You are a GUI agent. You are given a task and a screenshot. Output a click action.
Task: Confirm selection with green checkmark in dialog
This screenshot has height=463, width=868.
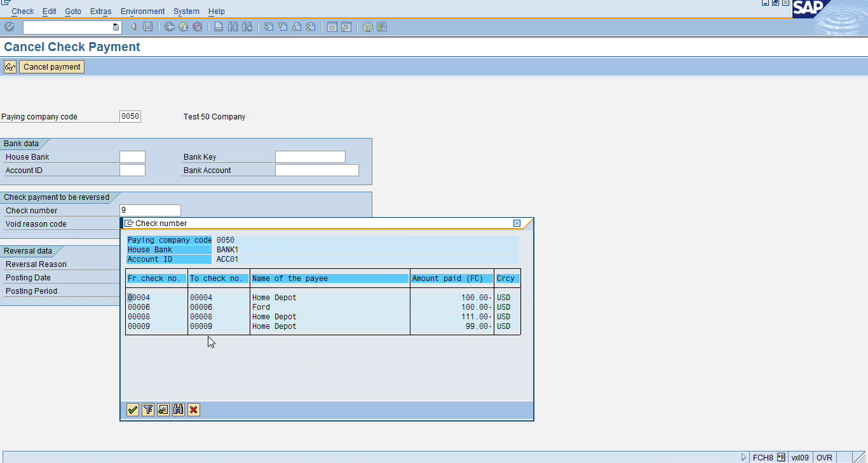click(133, 410)
